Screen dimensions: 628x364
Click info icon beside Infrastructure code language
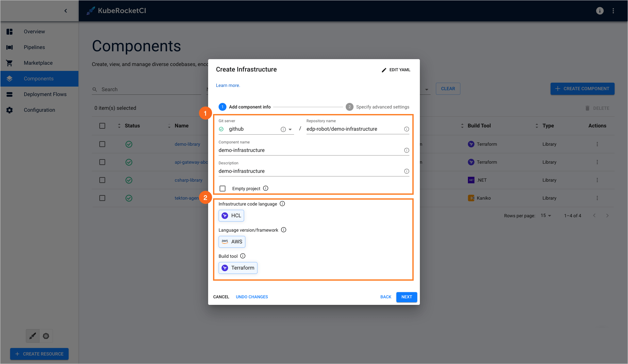pos(282,204)
